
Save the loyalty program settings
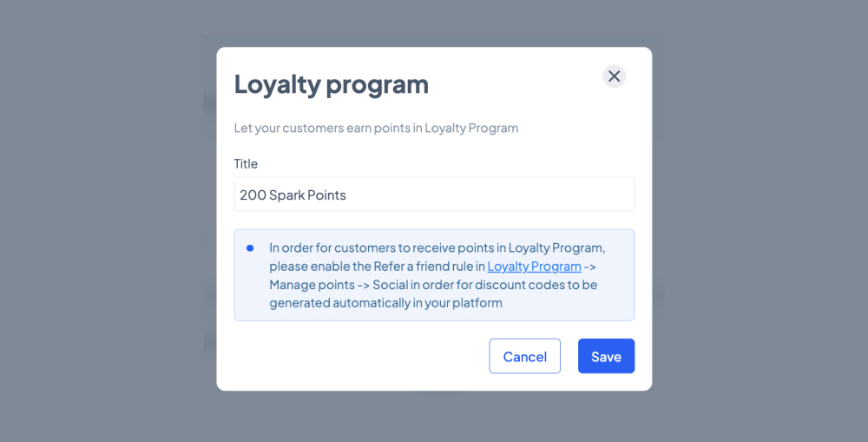click(606, 356)
